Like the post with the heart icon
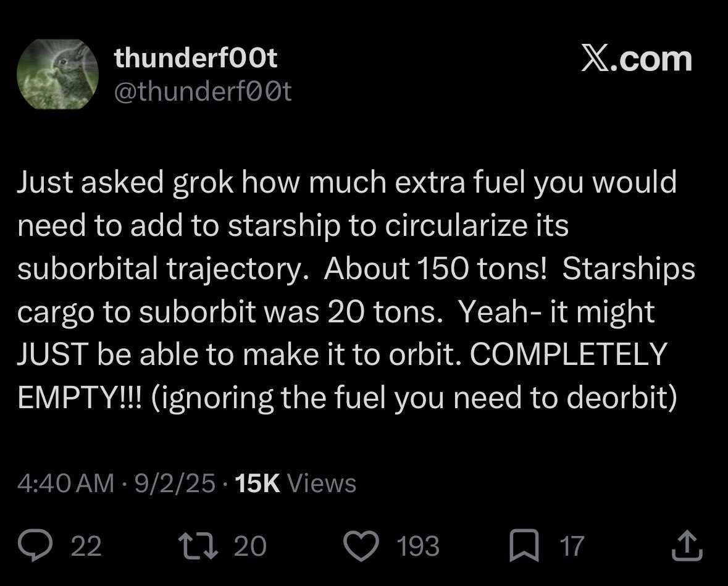 (x=361, y=546)
